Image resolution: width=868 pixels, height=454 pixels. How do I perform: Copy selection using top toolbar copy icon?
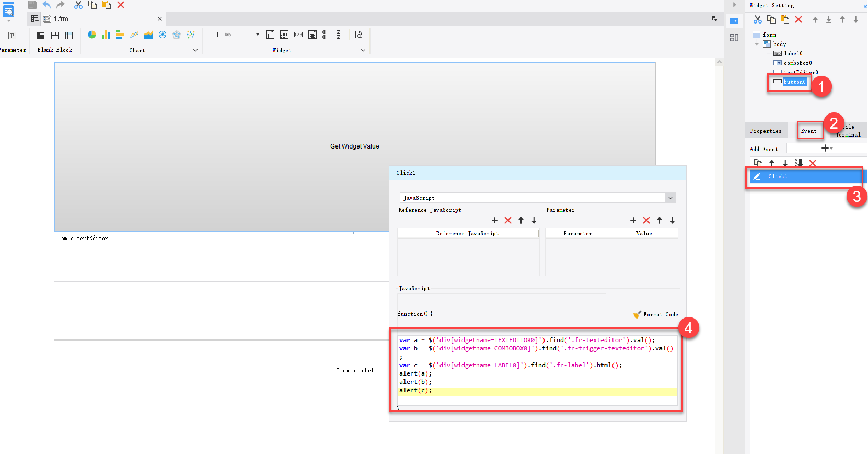pos(92,5)
